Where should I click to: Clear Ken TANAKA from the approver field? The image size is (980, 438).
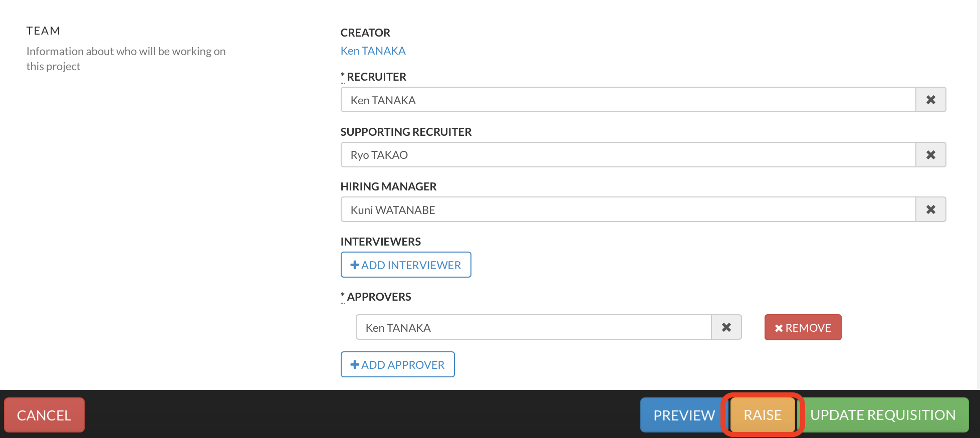coord(726,327)
